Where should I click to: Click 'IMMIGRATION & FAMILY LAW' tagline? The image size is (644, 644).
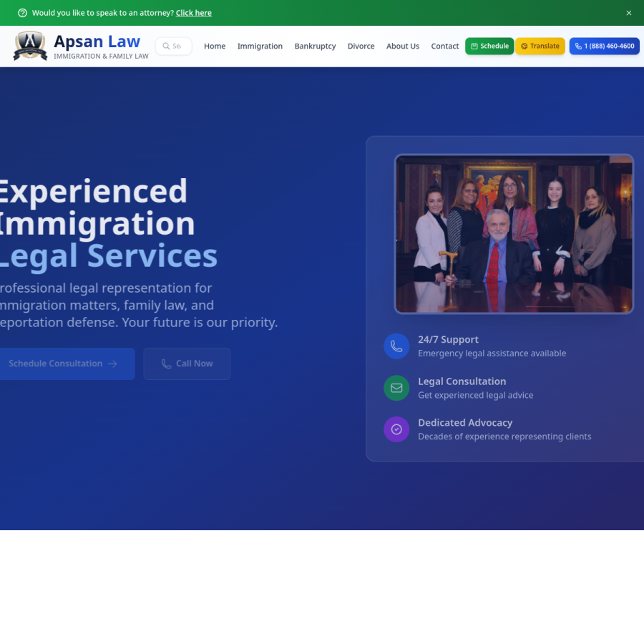tap(101, 57)
